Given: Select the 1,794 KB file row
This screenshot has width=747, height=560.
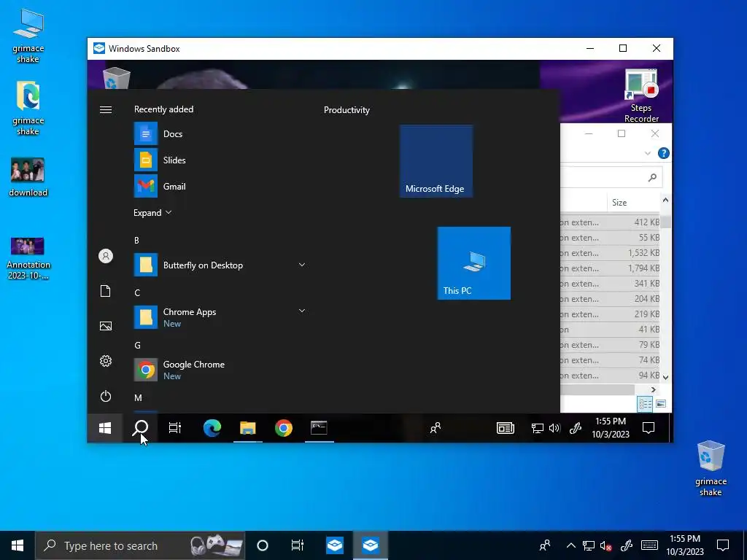Looking at the screenshot, I should (610, 268).
